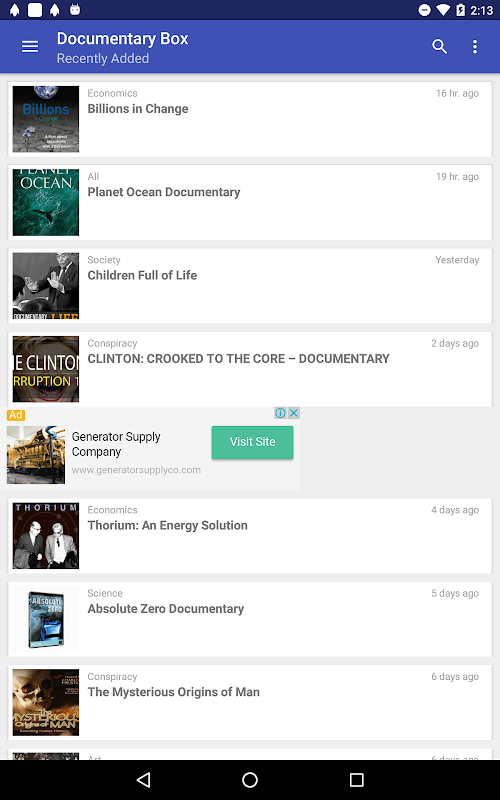
Task: Tap the Billions in Change poster
Action: click(x=46, y=119)
